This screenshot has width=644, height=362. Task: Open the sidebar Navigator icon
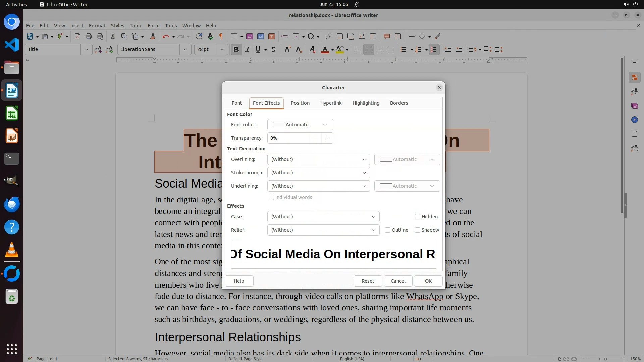[634, 120]
